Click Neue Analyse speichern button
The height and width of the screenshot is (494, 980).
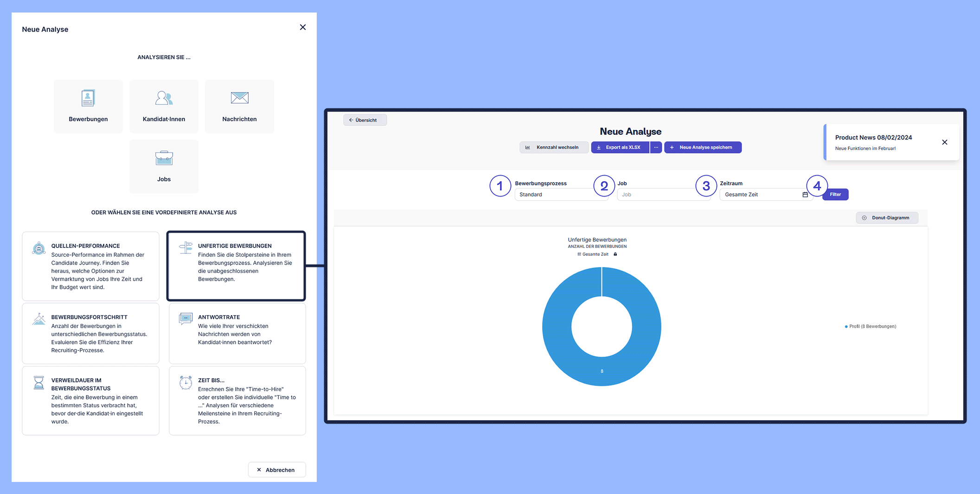click(702, 147)
